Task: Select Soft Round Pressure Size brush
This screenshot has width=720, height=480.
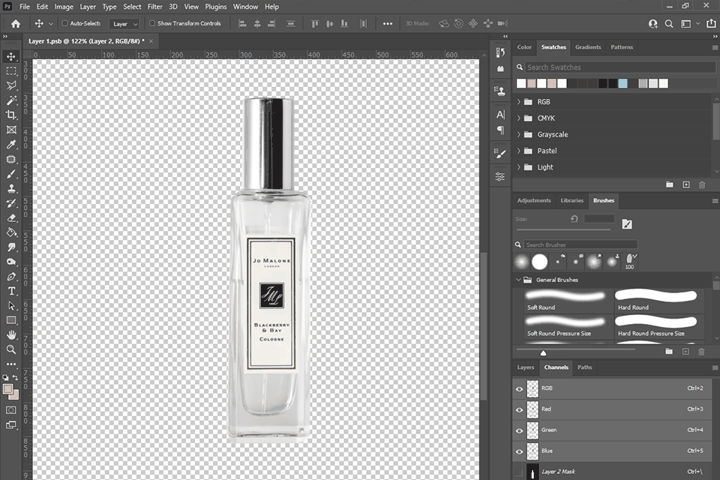Action: [x=567, y=327]
